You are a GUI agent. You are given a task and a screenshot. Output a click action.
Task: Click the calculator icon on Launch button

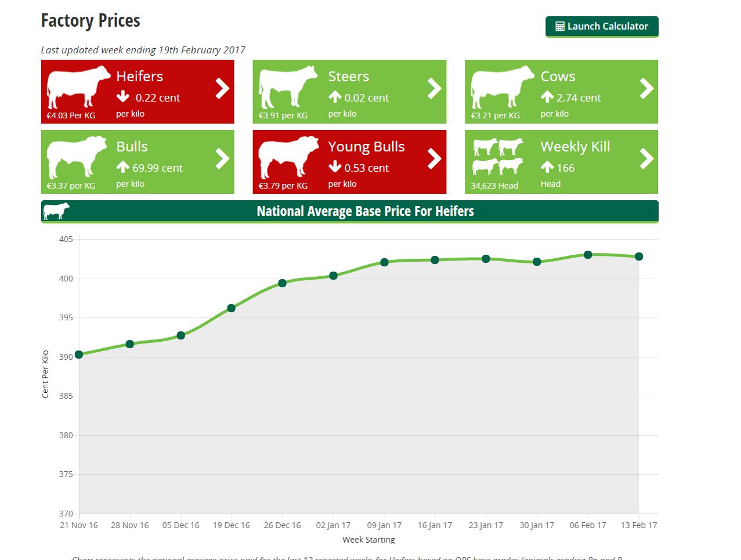(x=560, y=26)
